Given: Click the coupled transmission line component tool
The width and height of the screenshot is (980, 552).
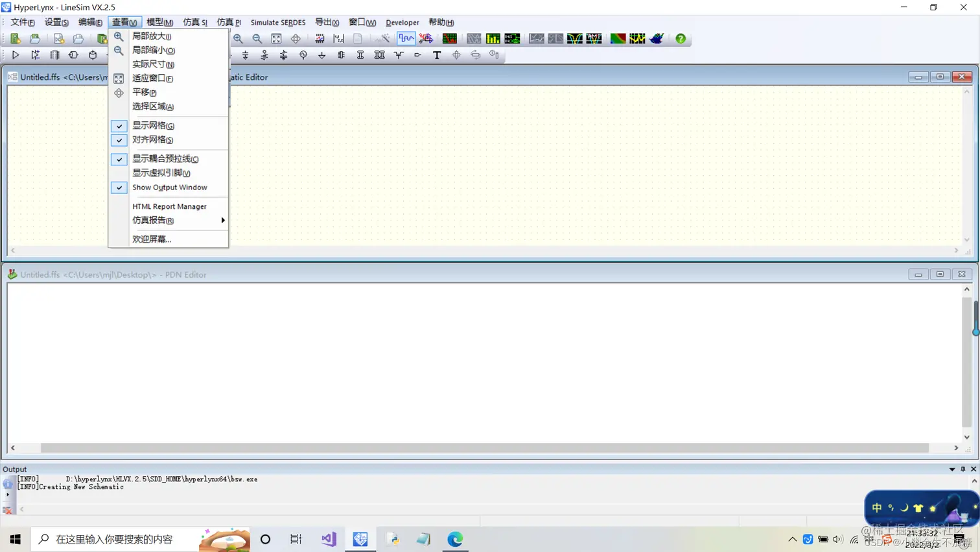Looking at the screenshot, I should click(380, 55).
